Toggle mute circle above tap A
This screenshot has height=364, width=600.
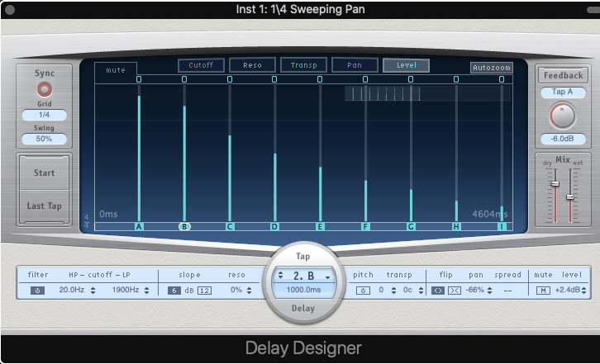coord(139,79)
